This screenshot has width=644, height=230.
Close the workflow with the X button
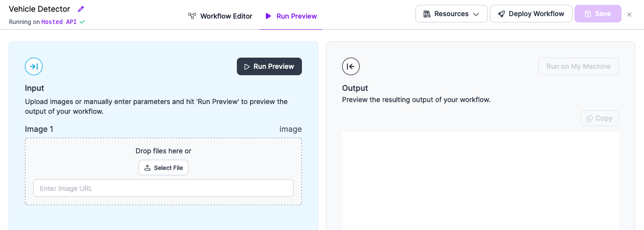629,14
